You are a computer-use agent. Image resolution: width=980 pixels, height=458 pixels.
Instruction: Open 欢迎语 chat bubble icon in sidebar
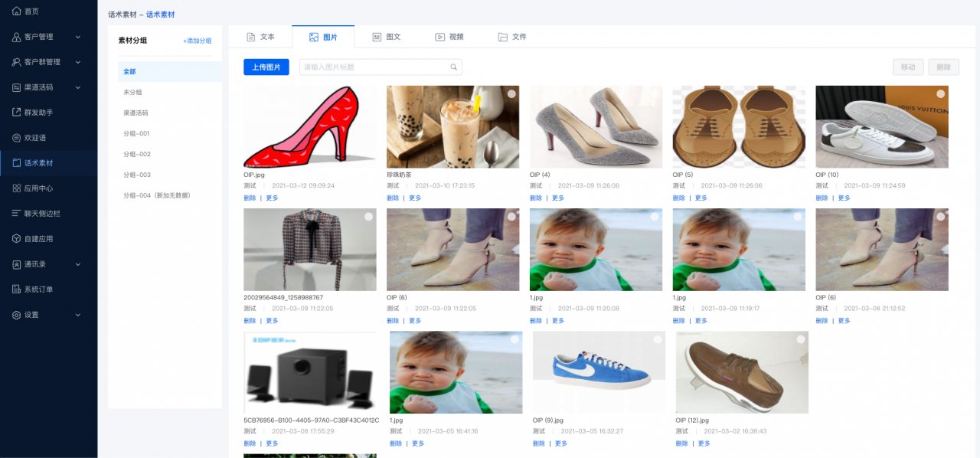(17, 138)
